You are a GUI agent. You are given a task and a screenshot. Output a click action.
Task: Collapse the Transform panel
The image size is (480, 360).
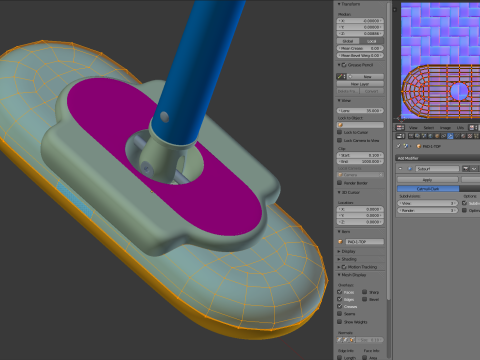pyautogui.click(x=339, y=4)
